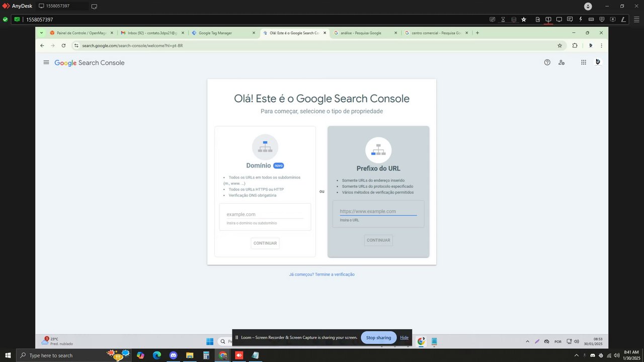Open the AnyDesk chat icon
The width and height of the screenshot is (644, 362).
(570, 20)
